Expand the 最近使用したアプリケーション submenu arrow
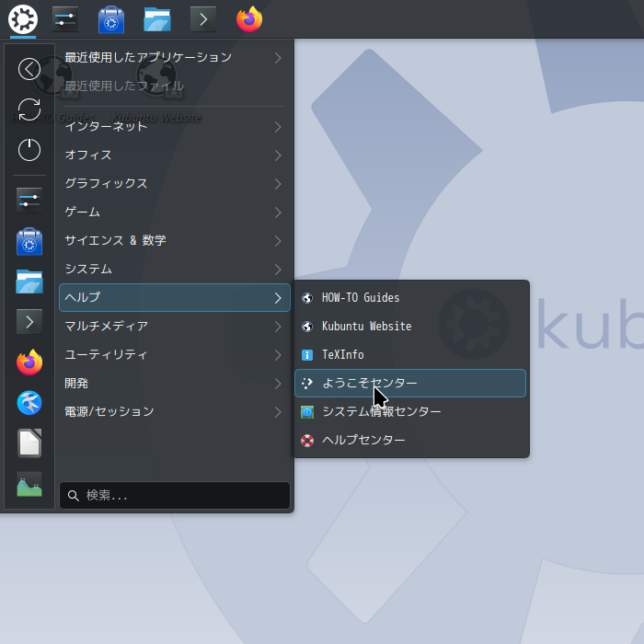Screen dimensions: 644x644 click(x=278, y=58)
